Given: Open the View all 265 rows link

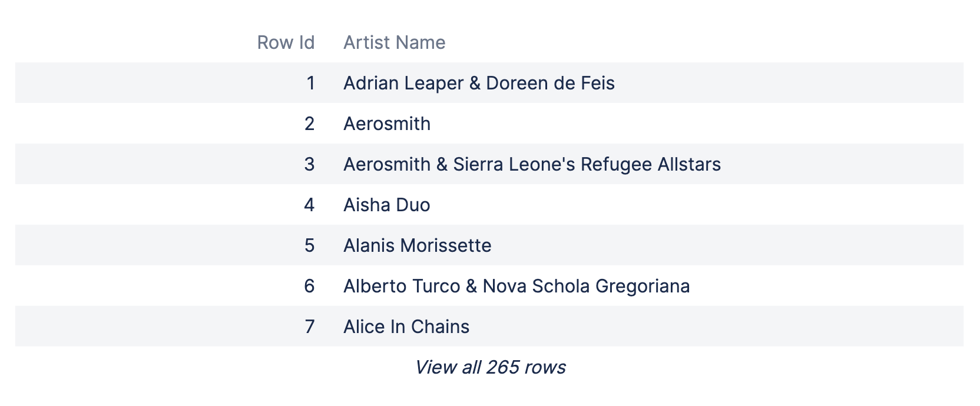Looking at the screenshot, I should 490,367.
